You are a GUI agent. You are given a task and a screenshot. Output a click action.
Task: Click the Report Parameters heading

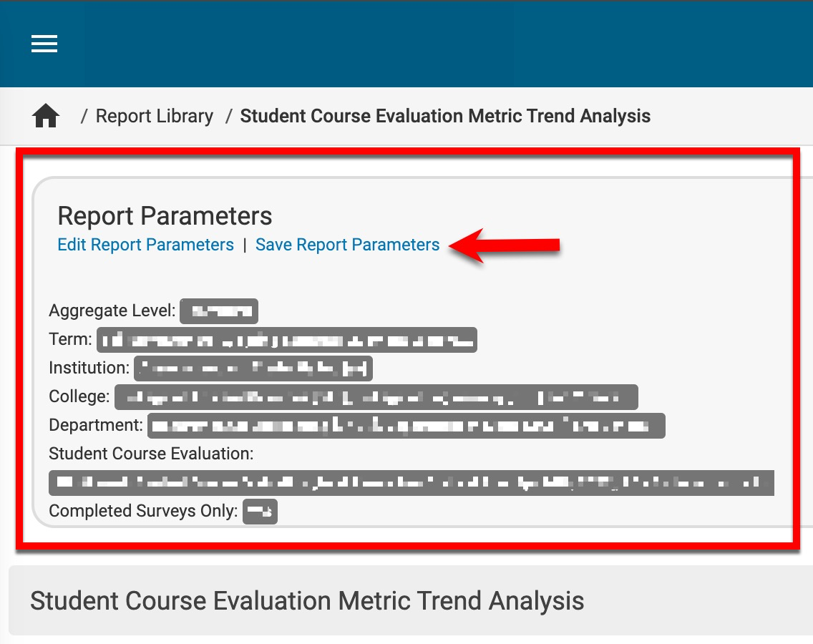coord(165,216)
